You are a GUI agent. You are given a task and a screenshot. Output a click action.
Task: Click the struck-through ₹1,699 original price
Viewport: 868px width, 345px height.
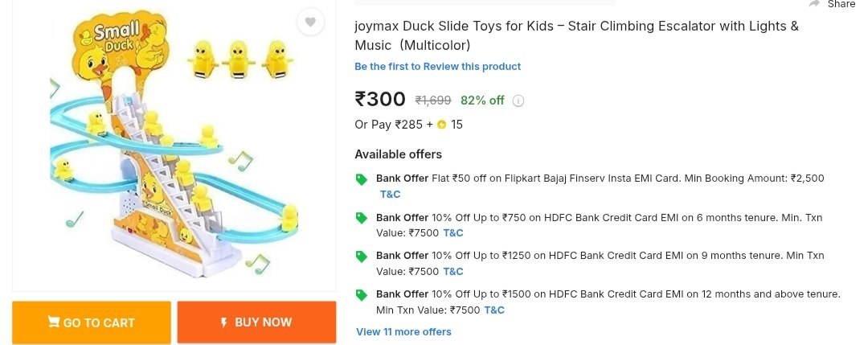point(432,101)
